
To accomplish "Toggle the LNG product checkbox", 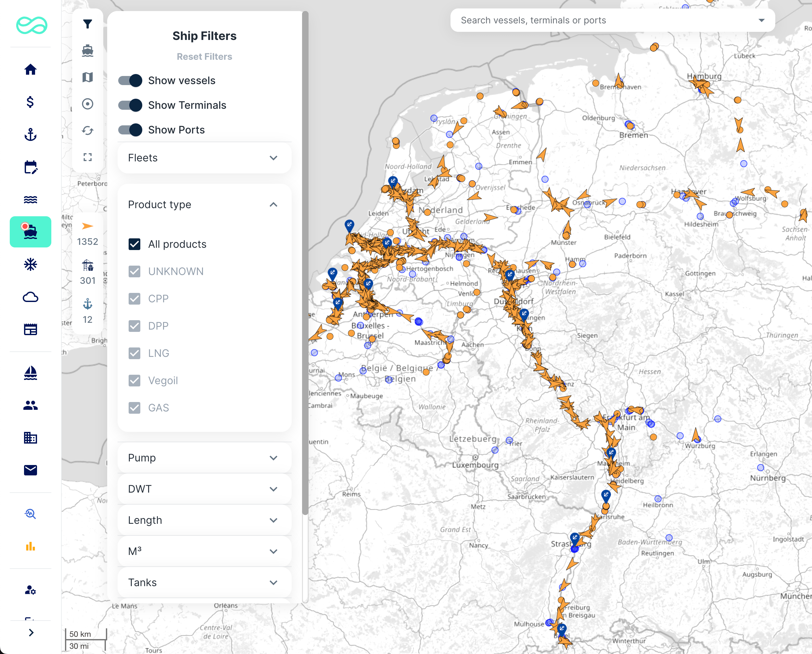I will pyautogui.click(x=134, y=353).
